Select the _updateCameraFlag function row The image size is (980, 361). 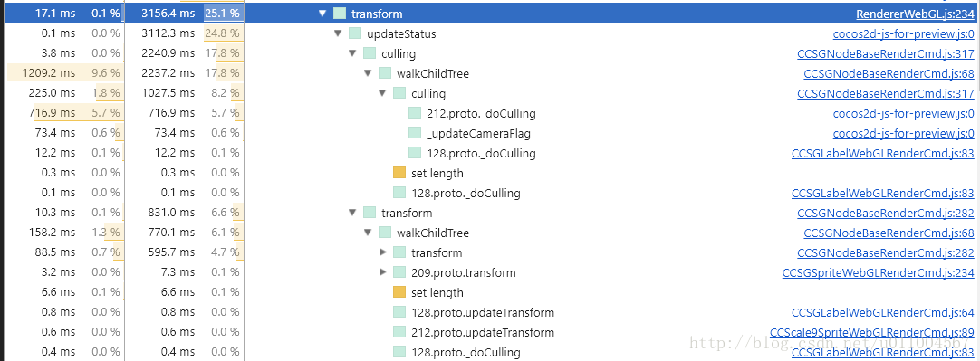coord(490,133)
